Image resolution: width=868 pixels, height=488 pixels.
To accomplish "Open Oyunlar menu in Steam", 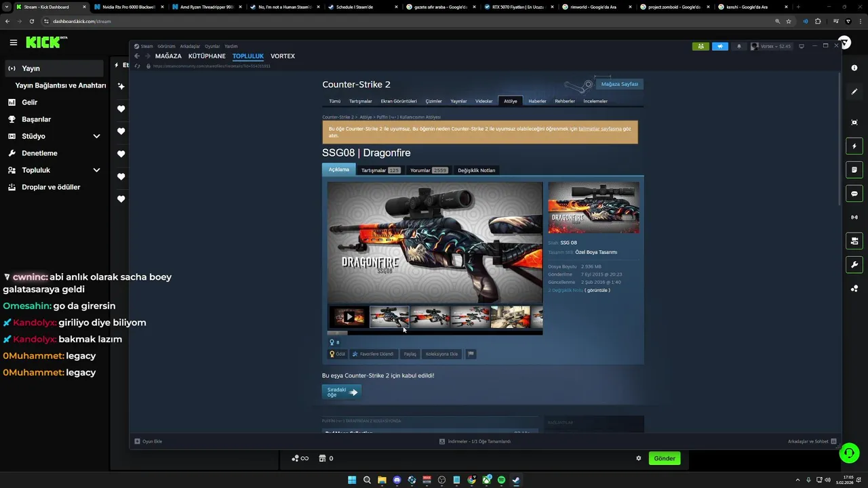I will click(x=212, y=46).
